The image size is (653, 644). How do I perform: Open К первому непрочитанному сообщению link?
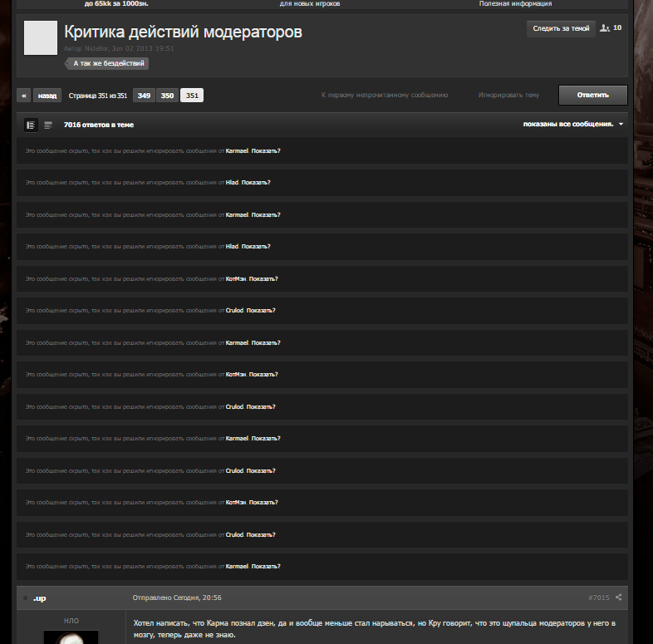point(385,95)
